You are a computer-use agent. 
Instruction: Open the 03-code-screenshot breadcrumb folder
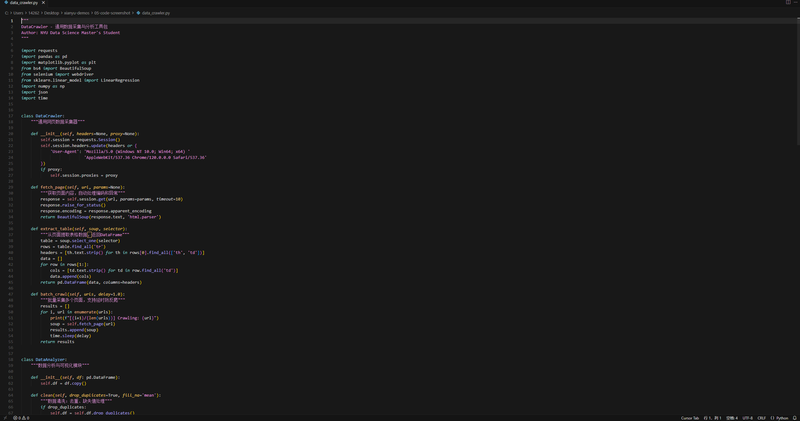(112, 13)
